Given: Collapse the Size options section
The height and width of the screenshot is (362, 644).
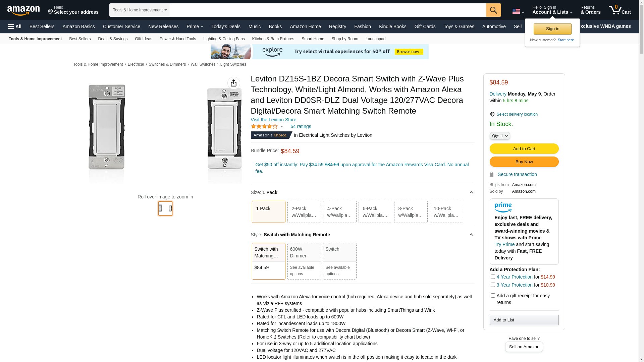Looking at the screenshot, I should point(471,192).
